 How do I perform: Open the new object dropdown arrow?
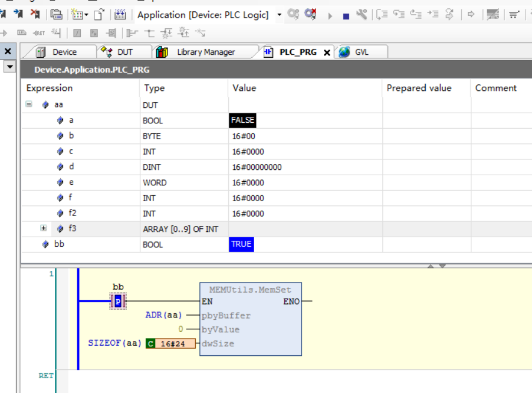87,15
